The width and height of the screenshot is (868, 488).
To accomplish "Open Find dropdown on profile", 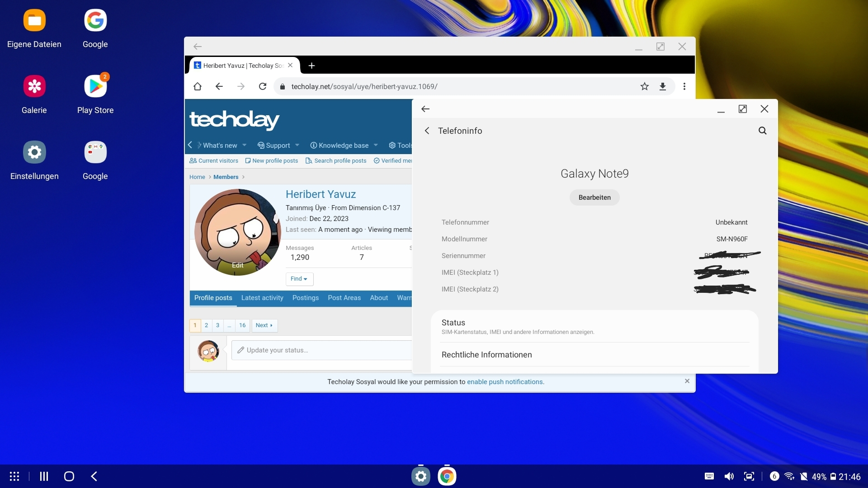I will tap(299, 279).
